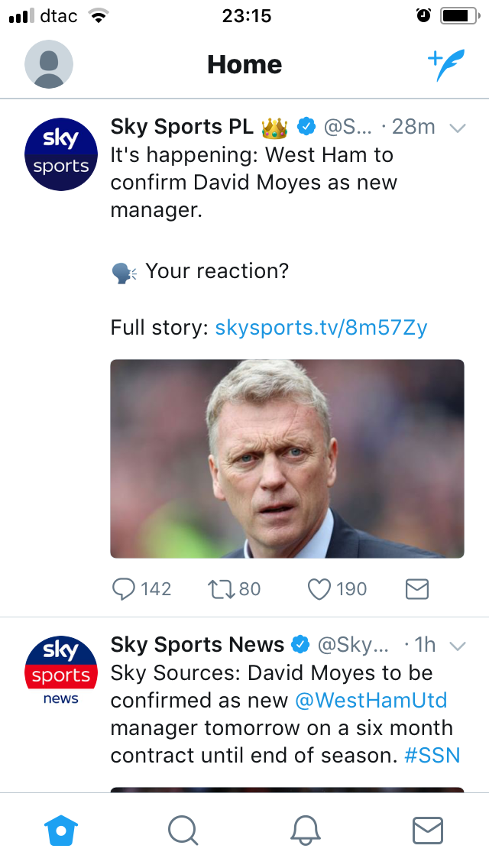Screen dimensions: 489x868
Task: Expand options for Sky Sports News tweet
Action: [458, 646]
